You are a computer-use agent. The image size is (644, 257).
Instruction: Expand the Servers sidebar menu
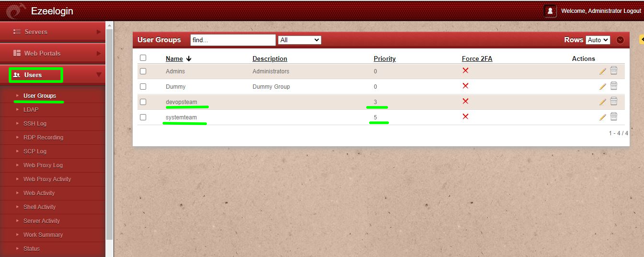click(53, 32)
